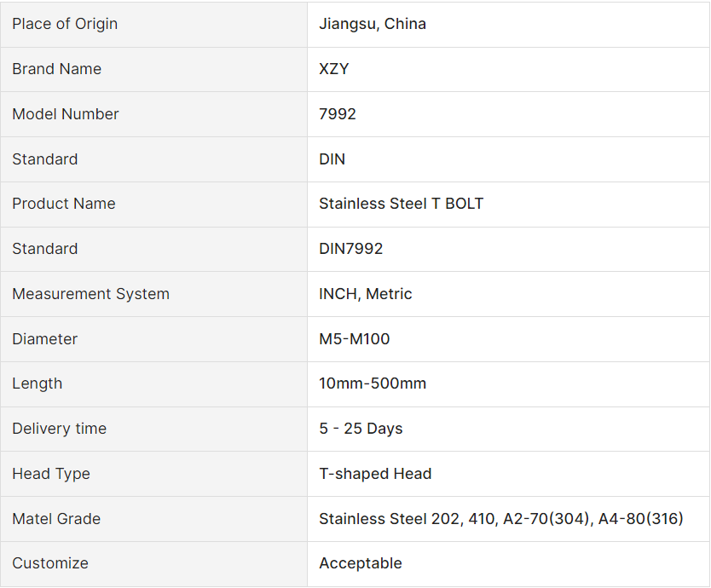Select the 5 - 25 Days value
The height and width of the screenshot is (588, 711).
point(361,429)
